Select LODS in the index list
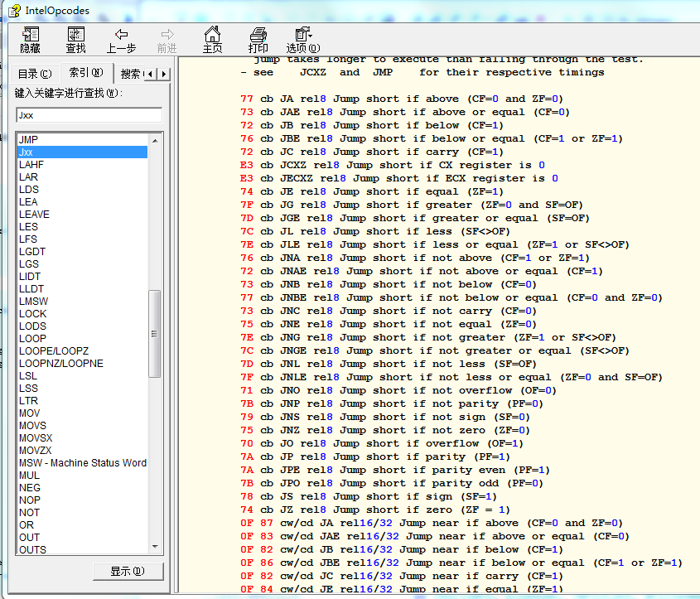Screen dimensions: 700x599 [83, 326]
